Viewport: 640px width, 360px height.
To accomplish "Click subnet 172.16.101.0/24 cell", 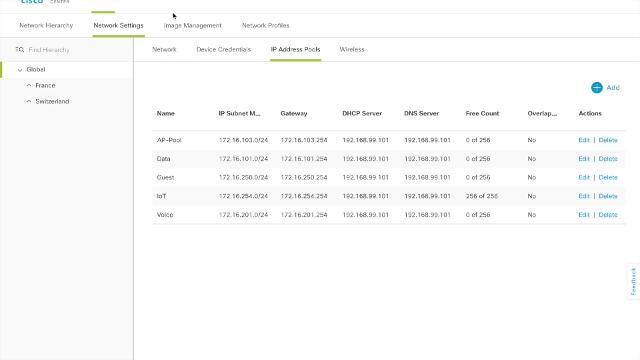I will 244,159.
